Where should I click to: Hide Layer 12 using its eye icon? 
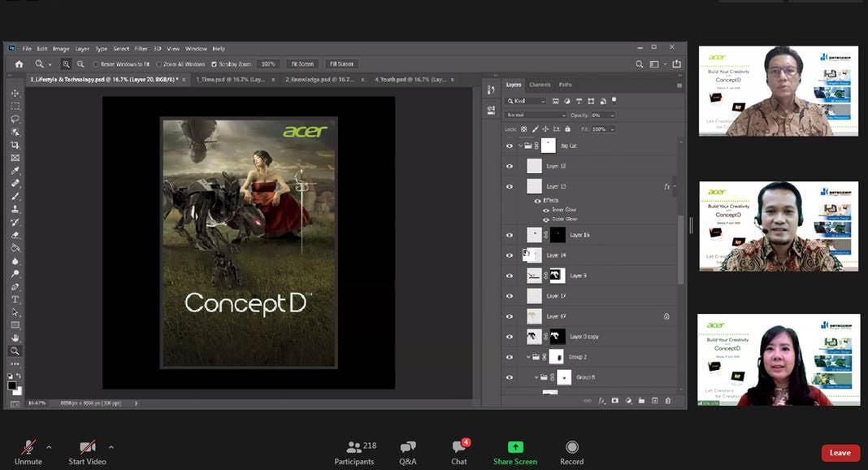pyautogui.click(x=510, y=167)
